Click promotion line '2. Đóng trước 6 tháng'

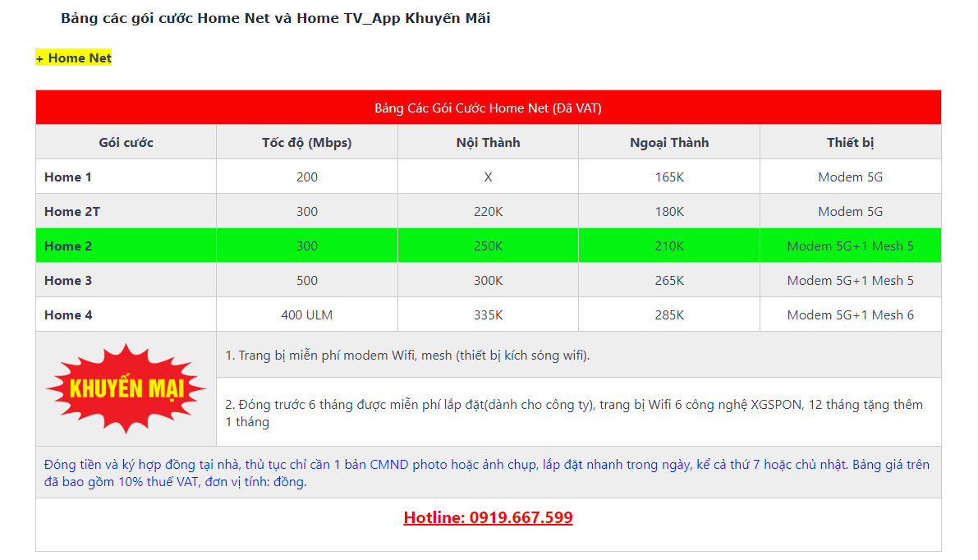point(574,413)
